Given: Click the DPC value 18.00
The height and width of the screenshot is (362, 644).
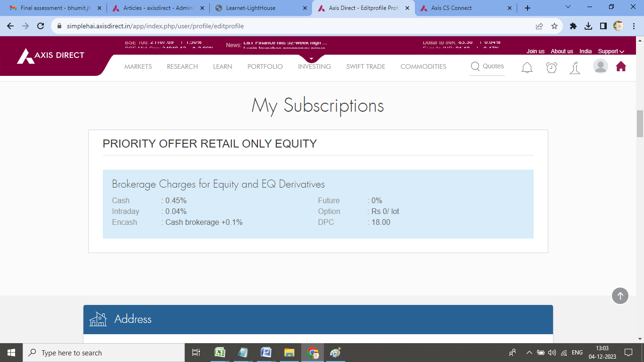Looking at the screenshot, I should pyautogui.click(x=381, y=222).
